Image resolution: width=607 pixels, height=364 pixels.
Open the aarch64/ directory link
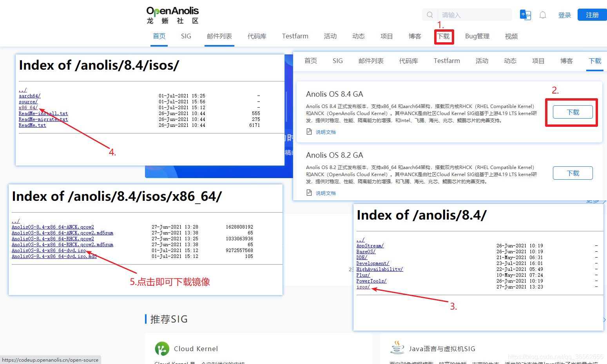29,96
